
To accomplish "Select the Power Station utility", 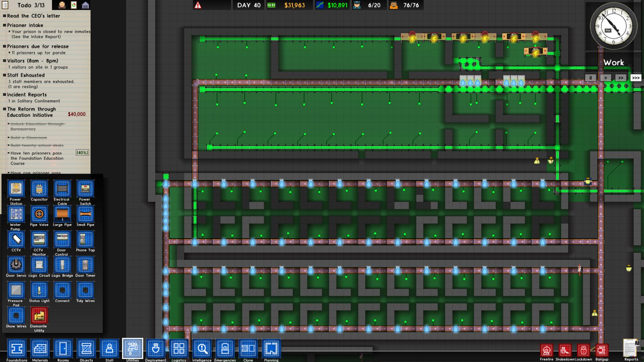I will (x=16, y=188).
